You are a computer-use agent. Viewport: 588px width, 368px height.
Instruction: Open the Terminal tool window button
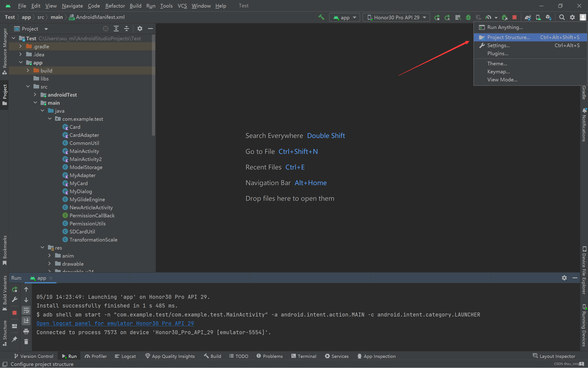304,356
